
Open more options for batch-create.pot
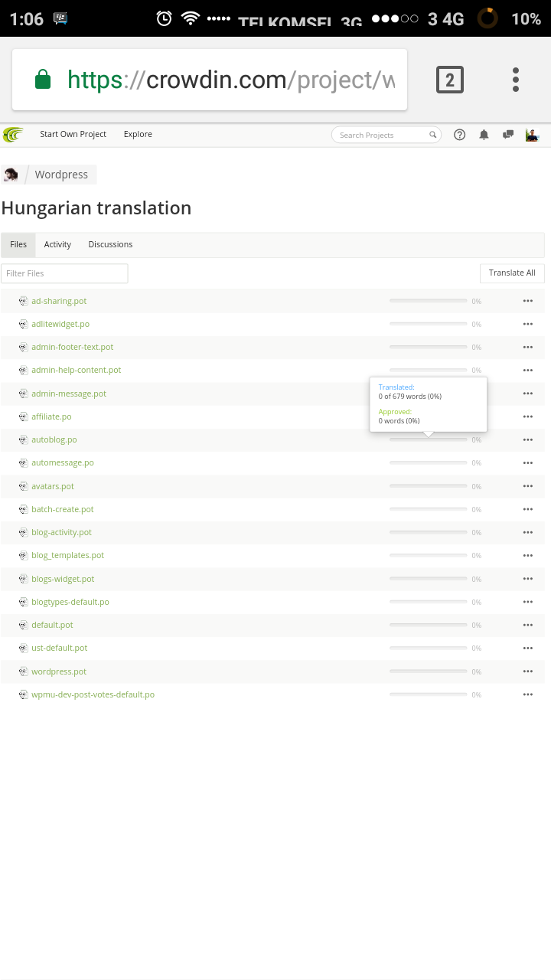(x=527, y=509)
